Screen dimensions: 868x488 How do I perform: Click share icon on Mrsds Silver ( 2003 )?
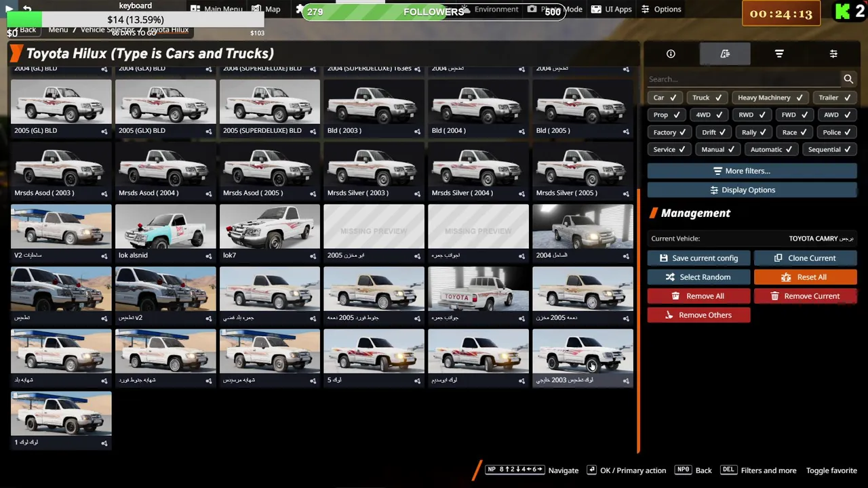(418, 193)
